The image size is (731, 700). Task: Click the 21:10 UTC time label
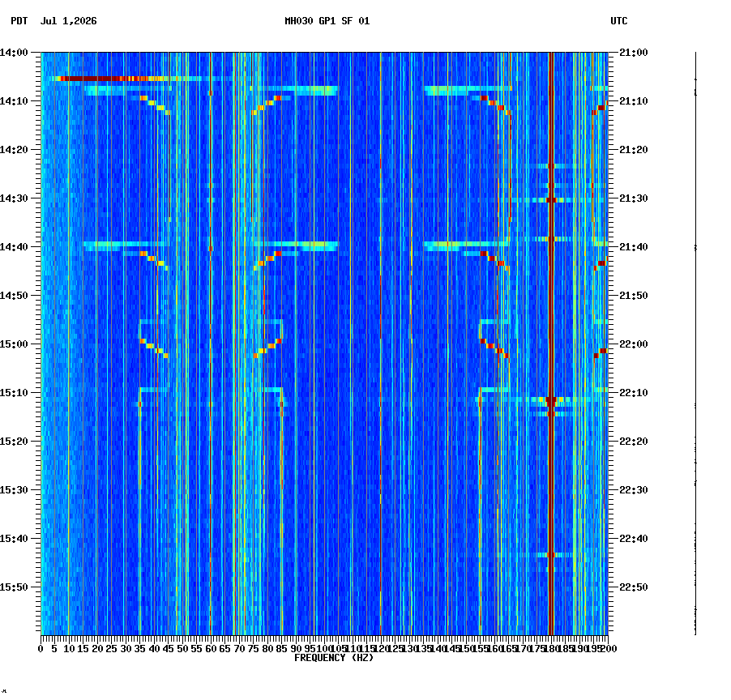(634, 101)
